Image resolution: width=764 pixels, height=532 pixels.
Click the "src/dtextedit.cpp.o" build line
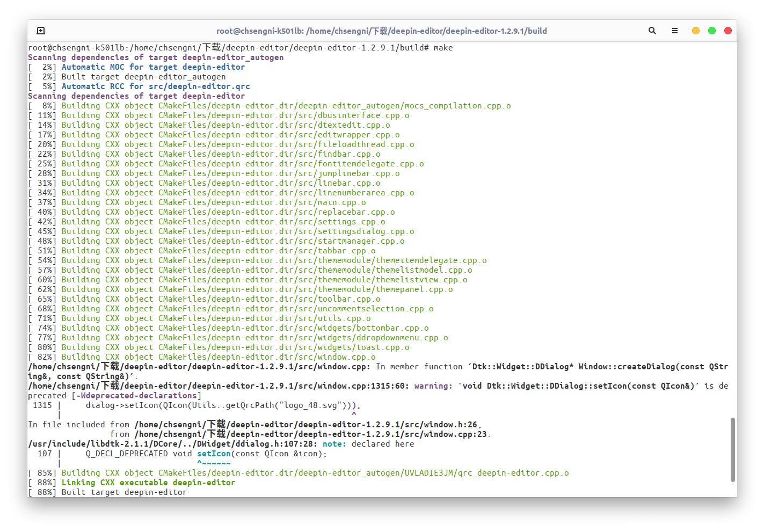pyautogui.click(x=209, y=125)
